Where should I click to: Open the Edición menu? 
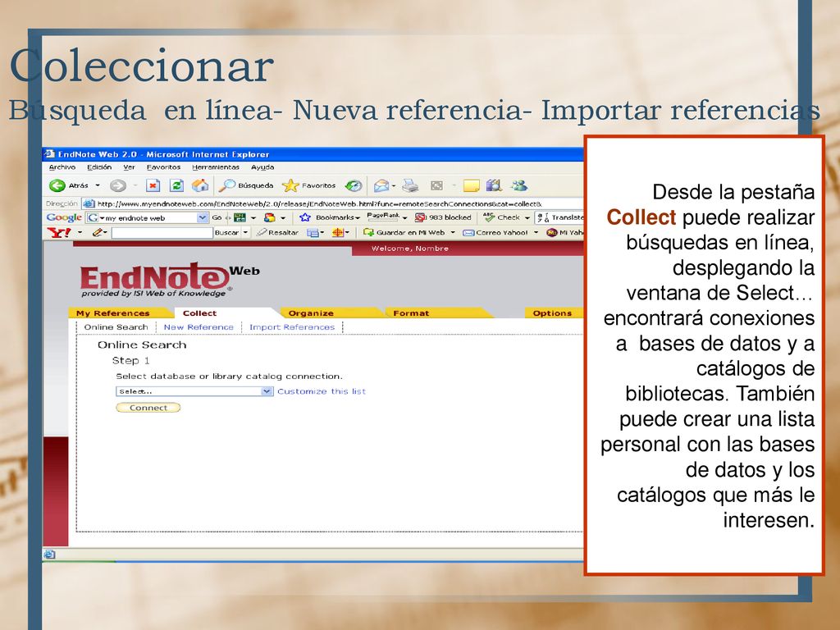[x=99, y=167]
